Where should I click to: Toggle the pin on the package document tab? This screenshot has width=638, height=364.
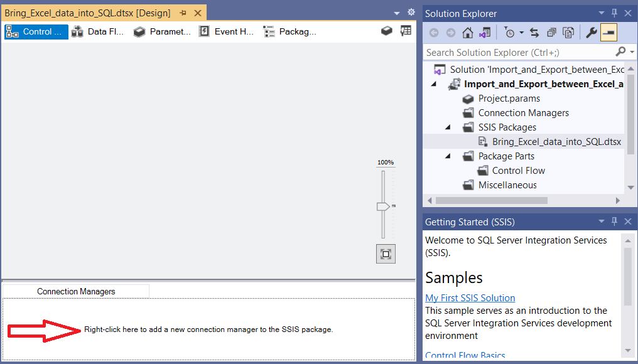pyautogui.click(x=183, y=13)
